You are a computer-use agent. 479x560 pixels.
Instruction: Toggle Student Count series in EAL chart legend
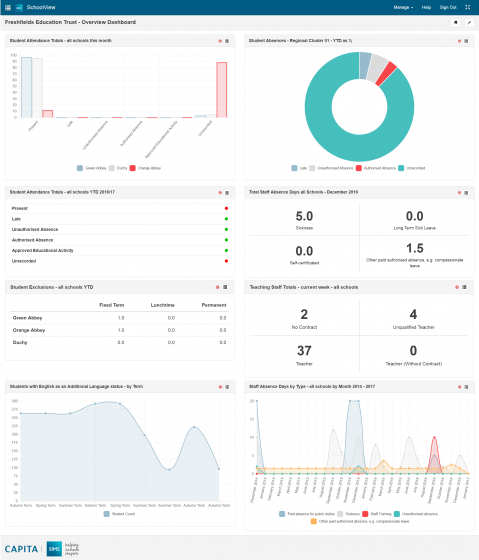coord(119,514)
